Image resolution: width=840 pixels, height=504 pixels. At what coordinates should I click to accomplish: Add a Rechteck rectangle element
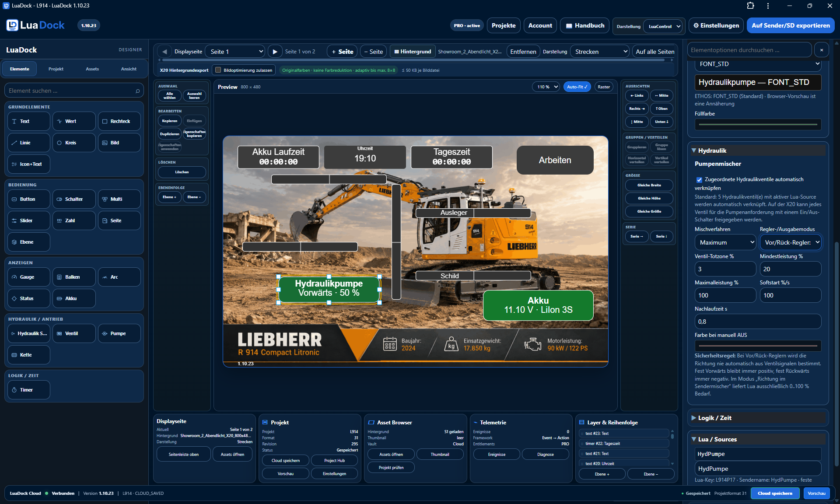point(119,121)
